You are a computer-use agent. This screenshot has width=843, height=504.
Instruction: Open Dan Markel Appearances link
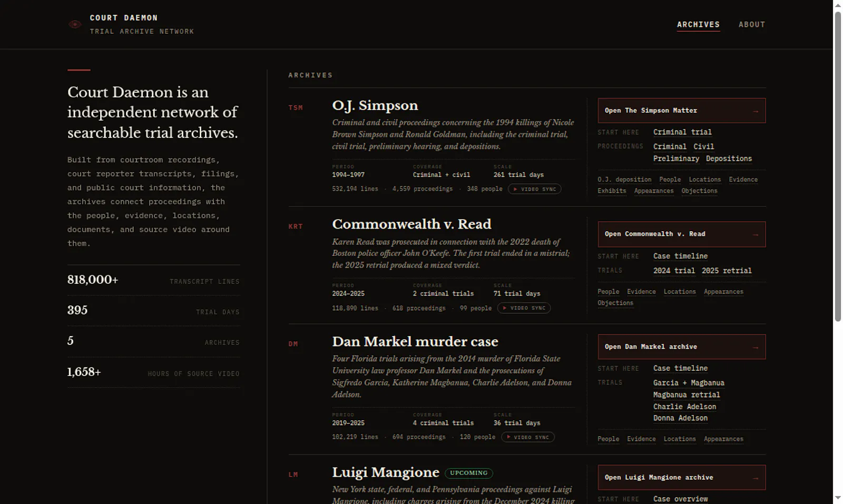click(723, 439)
